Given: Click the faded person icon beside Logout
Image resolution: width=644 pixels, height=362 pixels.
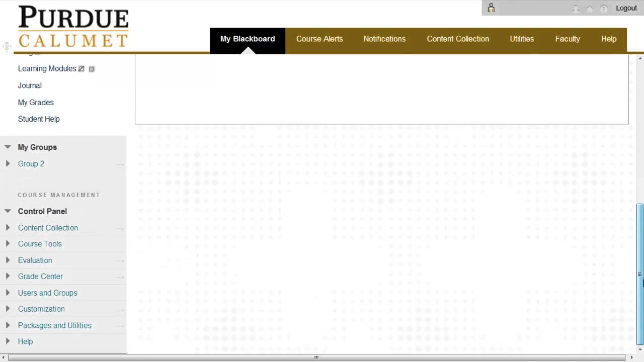Looking at the screenshot, I should (x=576, y=9).
